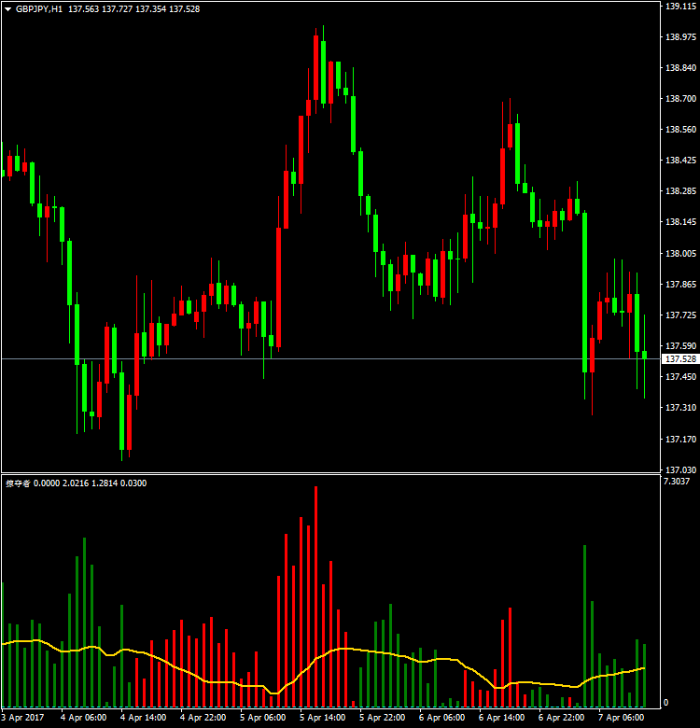Click the open value 137.563 in header

tap(84, 9)
